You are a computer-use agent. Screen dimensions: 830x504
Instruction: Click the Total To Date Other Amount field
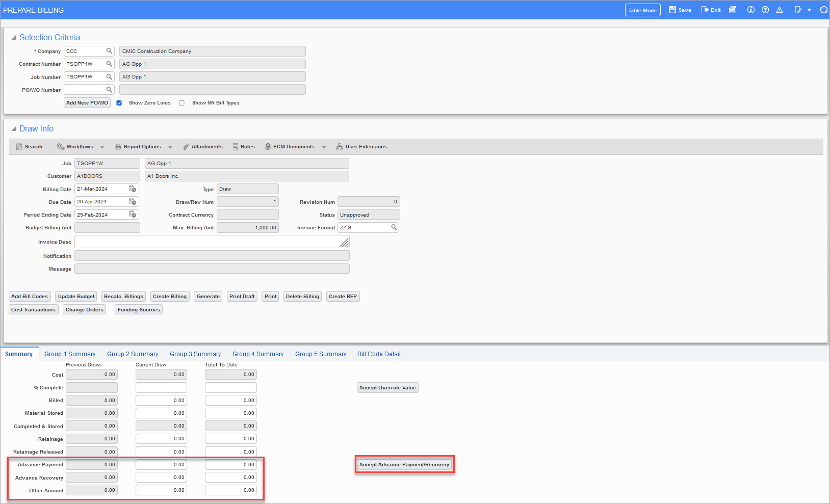(231, 490)
